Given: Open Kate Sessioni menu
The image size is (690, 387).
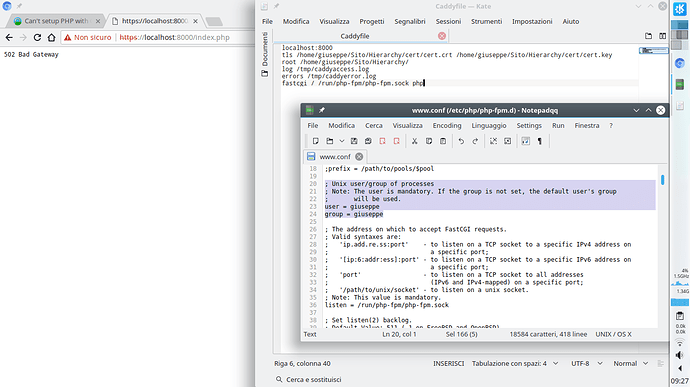Looking at the screenshot, I should [448, 21].
